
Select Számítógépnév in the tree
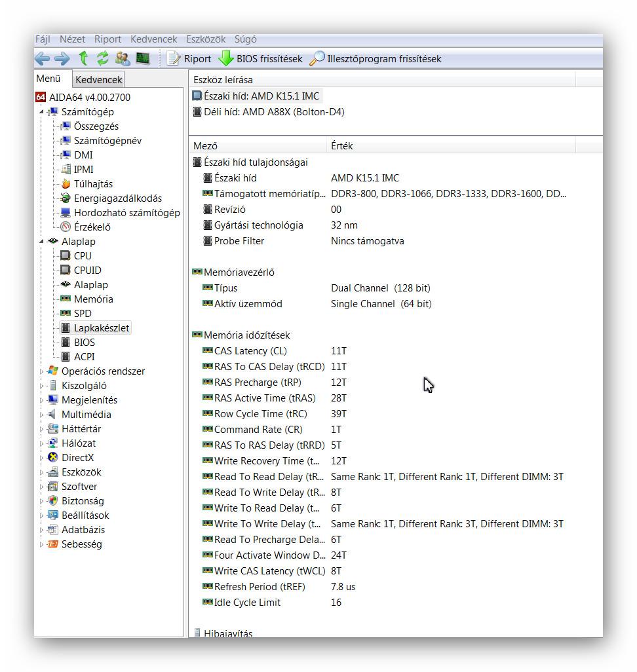coord(107,141)
